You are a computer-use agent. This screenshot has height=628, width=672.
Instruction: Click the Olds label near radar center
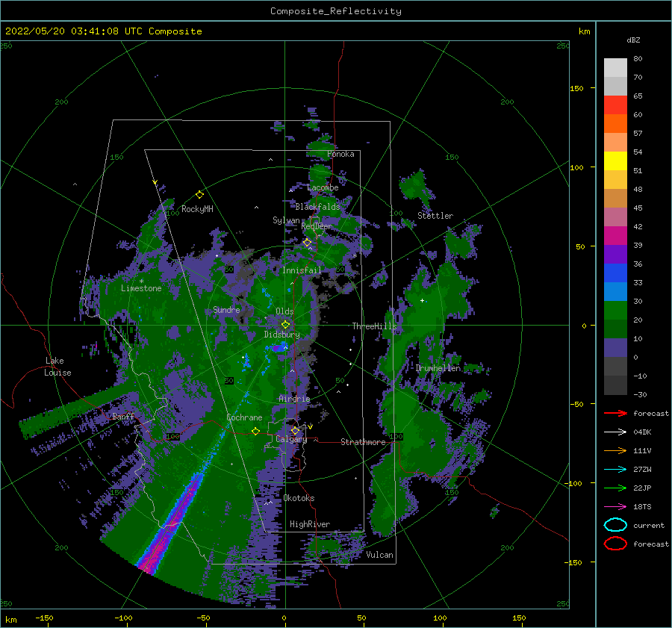pos(284,311)
